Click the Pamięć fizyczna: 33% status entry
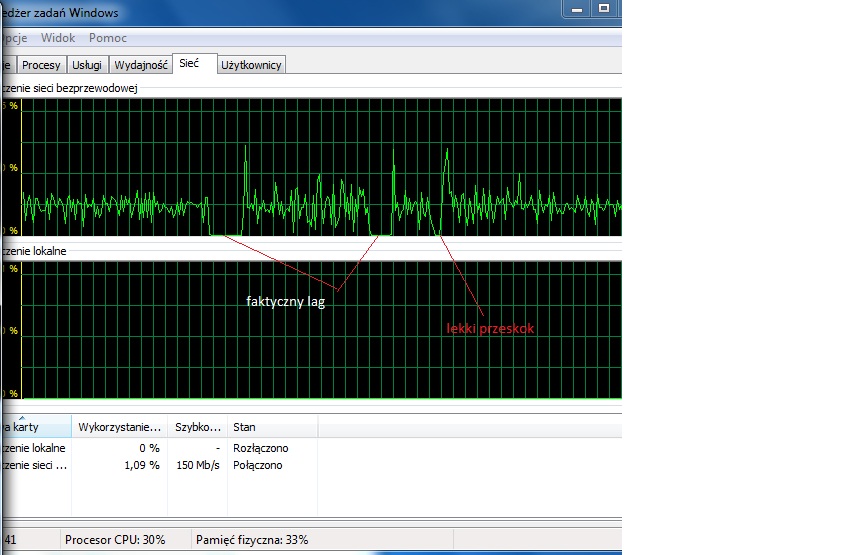Image resolution: width=864 pixels, height=555 pixels. pyautogui.click(x=252, y=540)
